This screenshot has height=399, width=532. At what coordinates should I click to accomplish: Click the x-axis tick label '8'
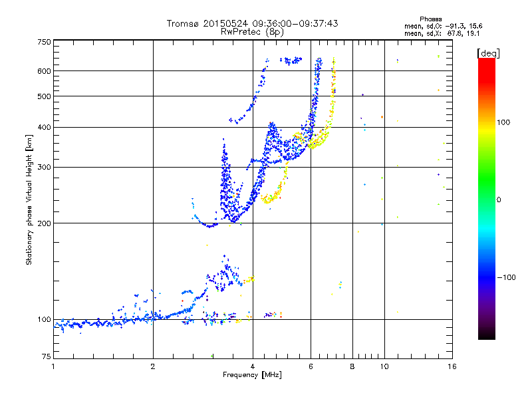(x=352, y=366)
